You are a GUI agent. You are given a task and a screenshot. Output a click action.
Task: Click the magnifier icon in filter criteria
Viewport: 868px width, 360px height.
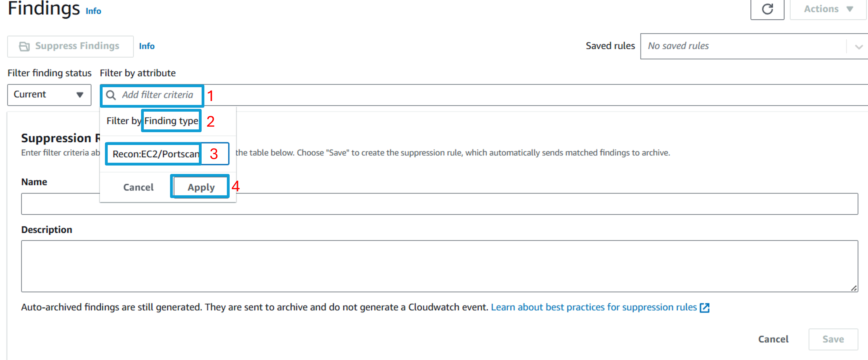[x=111, y=95]
